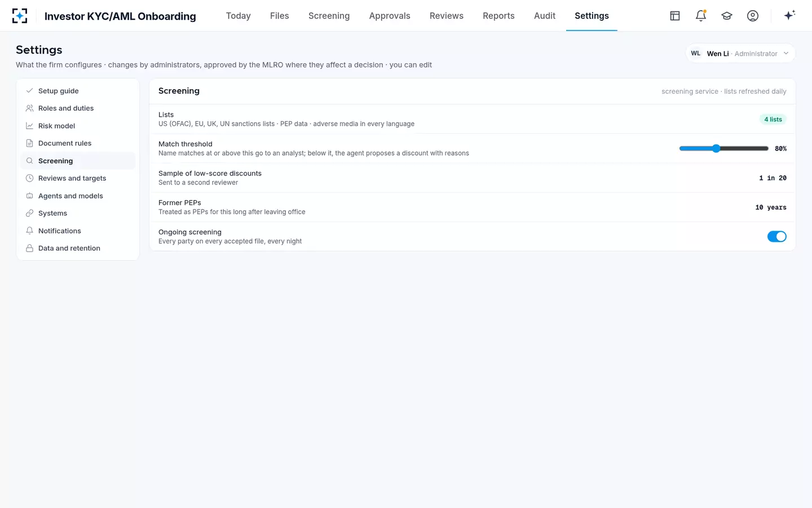
Task: Click the green 4 lists badge
Action: (x=773, y=119)
